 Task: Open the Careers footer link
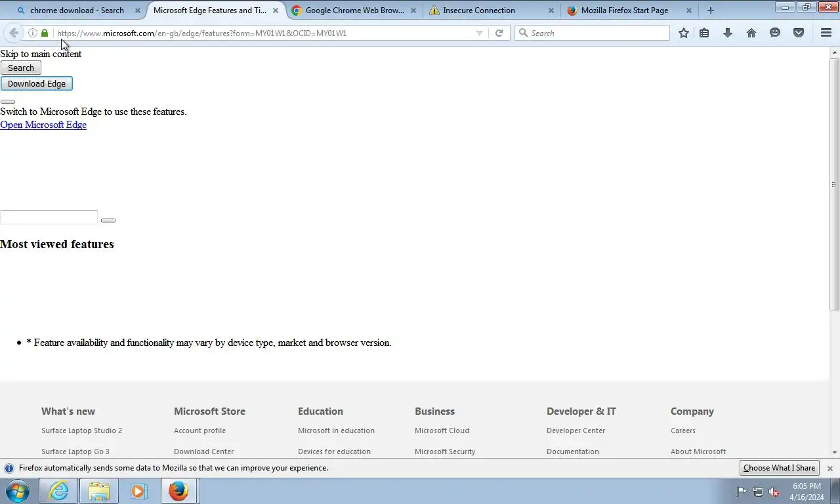pyautogui.click(x=682, y=430)
